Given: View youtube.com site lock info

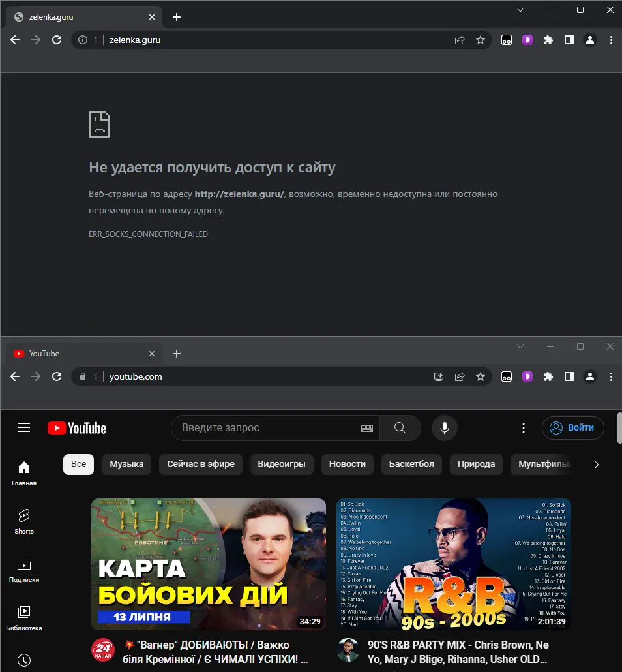Looking at the screenshot, I should [83, 376].
